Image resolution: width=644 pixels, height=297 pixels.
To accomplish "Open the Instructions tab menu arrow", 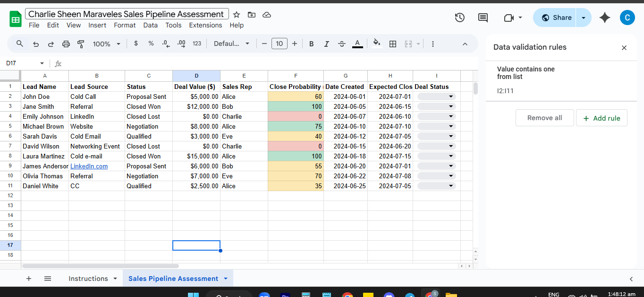I will click(x=115, y=279).
